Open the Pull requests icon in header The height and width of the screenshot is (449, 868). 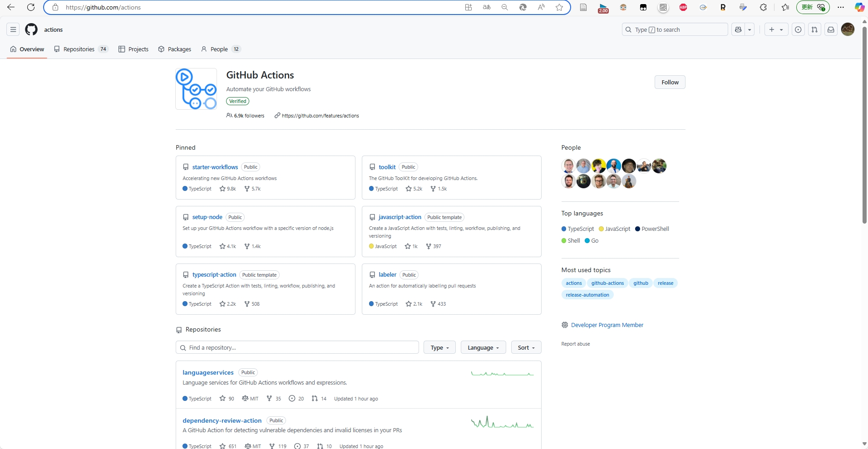(x=814, y=29)
